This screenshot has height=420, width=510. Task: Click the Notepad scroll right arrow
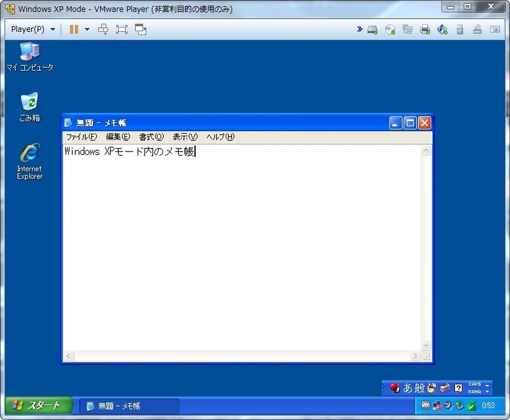click(x=415, y=356)
